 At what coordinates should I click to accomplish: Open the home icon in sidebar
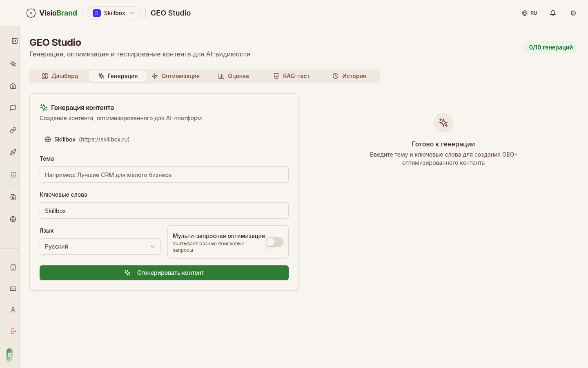click(x=13, y=86)
